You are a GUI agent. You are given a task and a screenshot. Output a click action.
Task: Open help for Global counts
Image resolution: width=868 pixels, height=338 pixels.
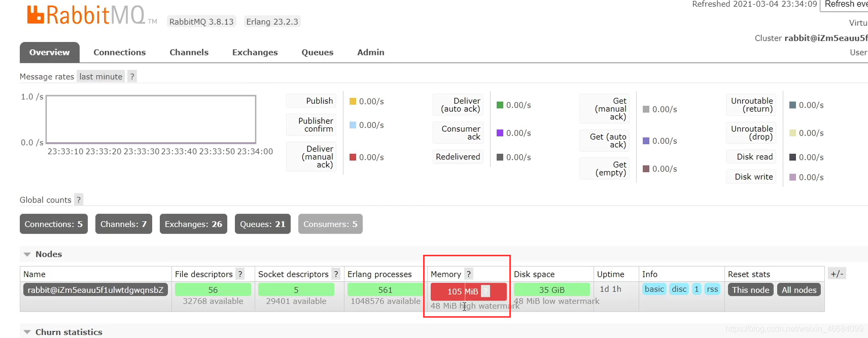pos(79,199)
